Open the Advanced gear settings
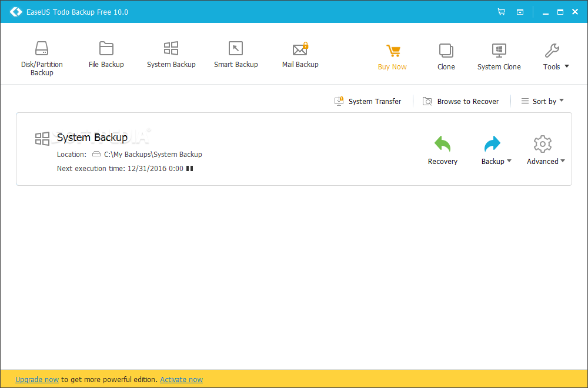This screenshot has height=388, width=588. click(x=542, y=144)
